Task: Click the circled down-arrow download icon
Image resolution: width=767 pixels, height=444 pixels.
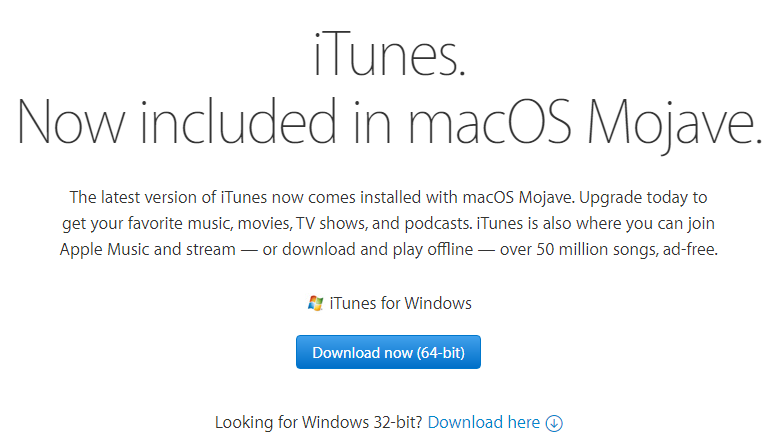Action: click(555, 423)
